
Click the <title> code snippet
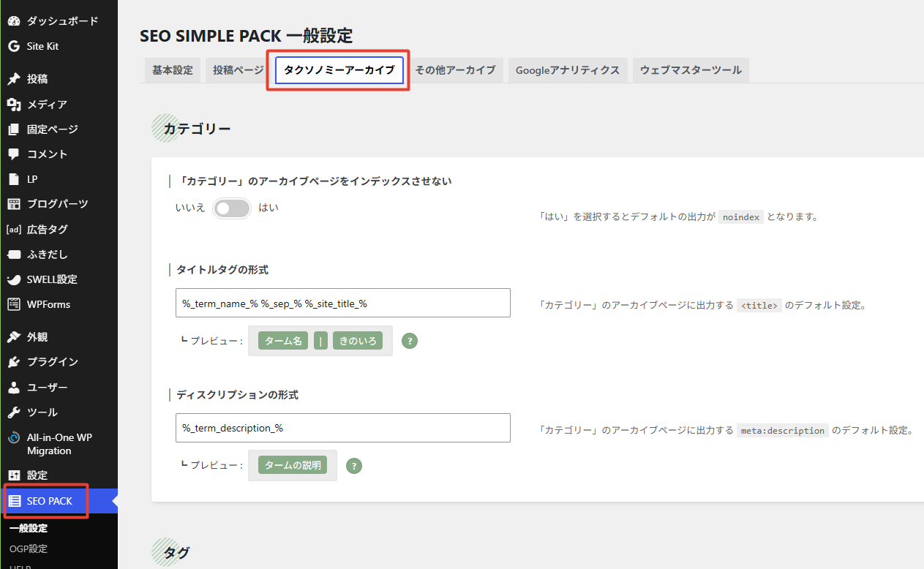point(759,306)
